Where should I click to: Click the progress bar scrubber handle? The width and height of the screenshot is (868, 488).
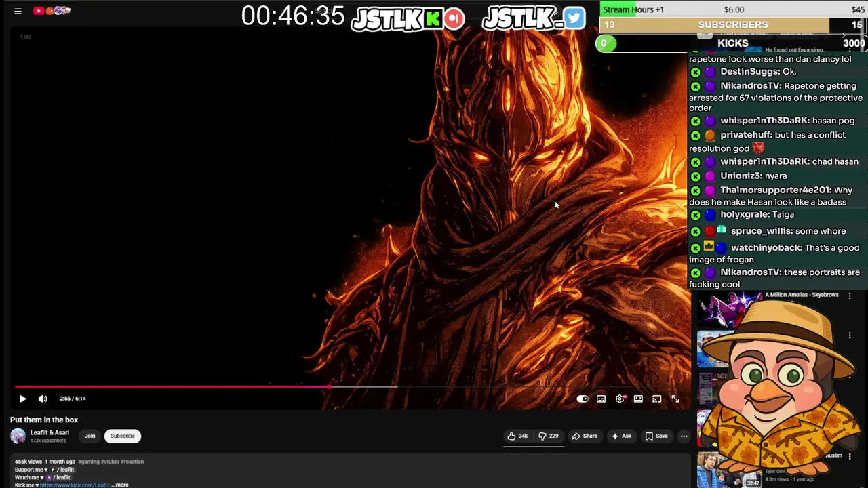coord(330,387)
